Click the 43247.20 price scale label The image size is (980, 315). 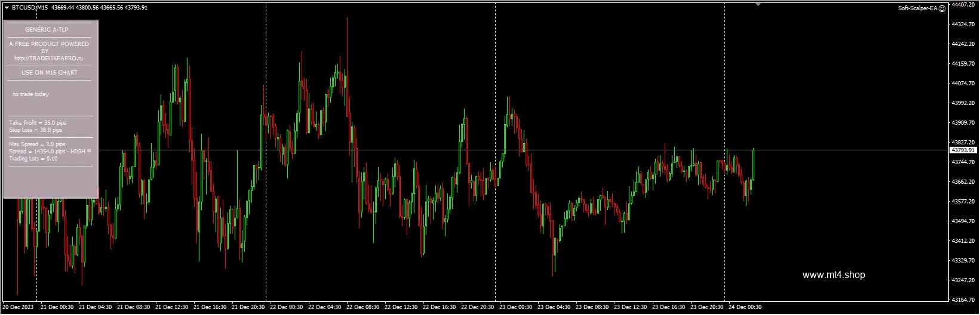tap(963, 280)
